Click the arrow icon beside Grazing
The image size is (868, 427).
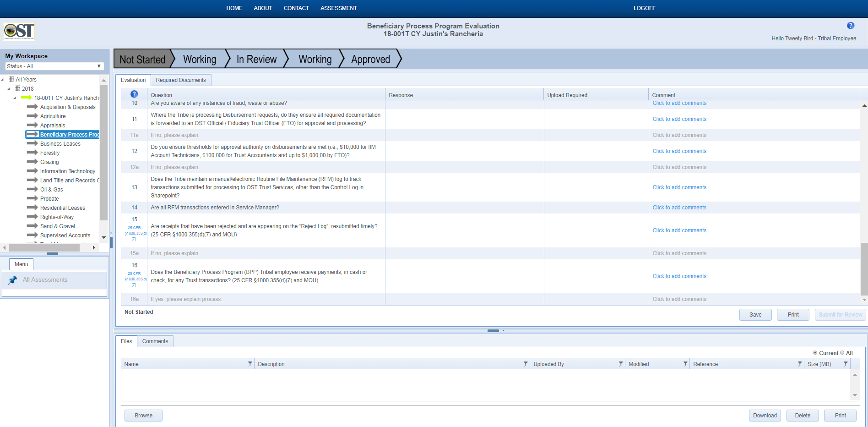[x=33, y=162]
